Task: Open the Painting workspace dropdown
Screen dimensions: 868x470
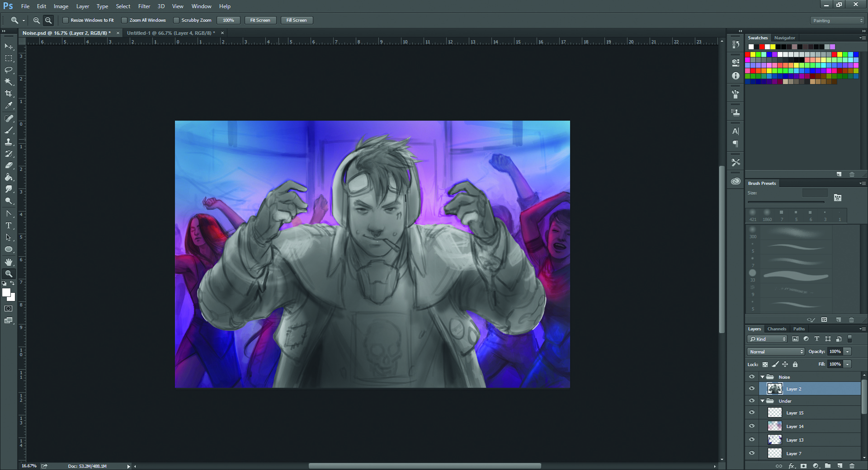Action: pyautogui.click(x=837, y=20)
